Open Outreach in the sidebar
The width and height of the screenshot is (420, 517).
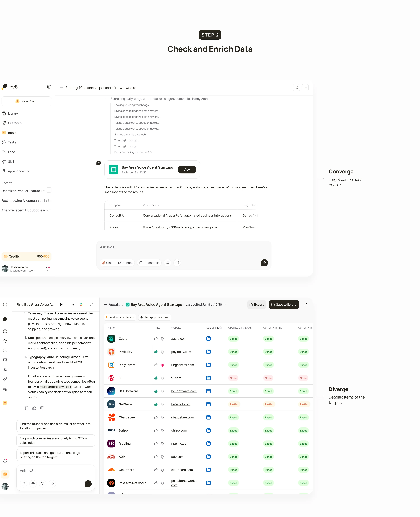(x=15, y=123)
